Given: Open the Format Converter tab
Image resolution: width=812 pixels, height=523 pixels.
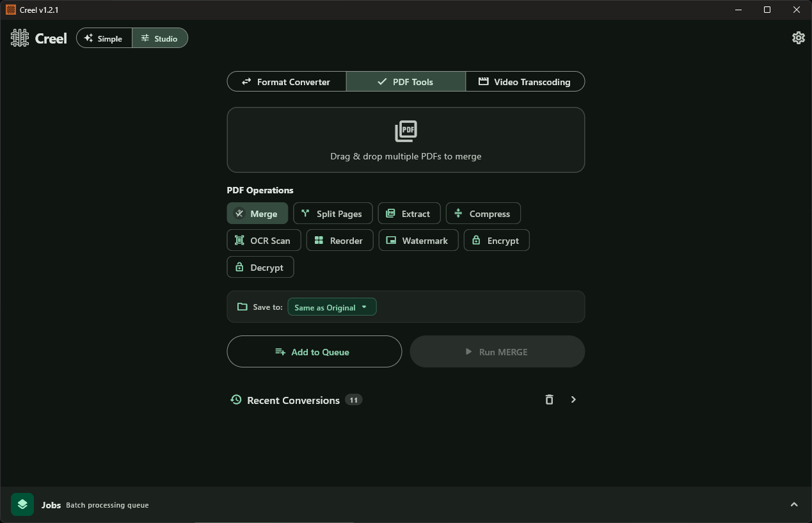Looking at the screenshot, I should 287,81.
